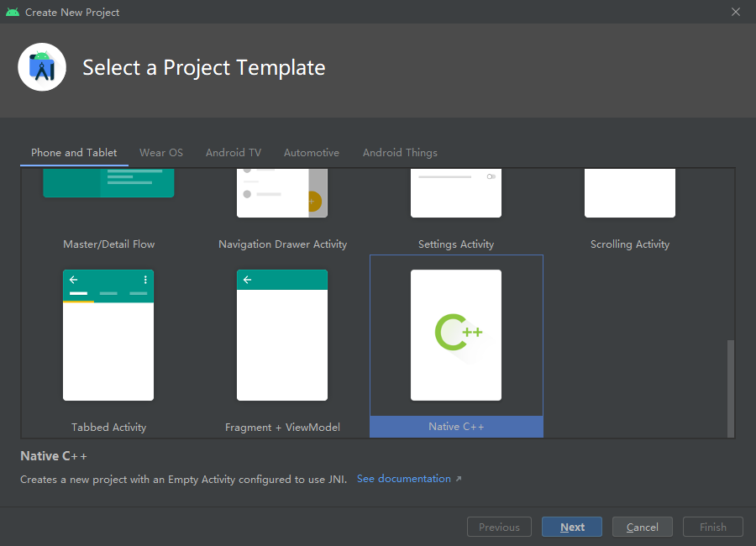Open the Android Things tab
The image size is (756, 546).
point(400,152)
